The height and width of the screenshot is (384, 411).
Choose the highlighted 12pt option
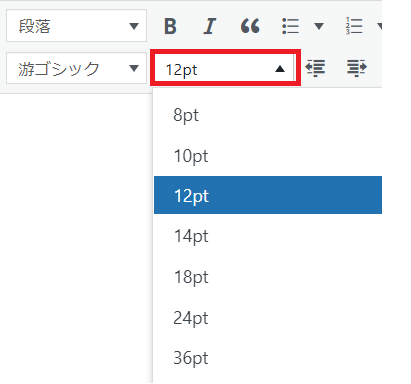tap(268, 195)
